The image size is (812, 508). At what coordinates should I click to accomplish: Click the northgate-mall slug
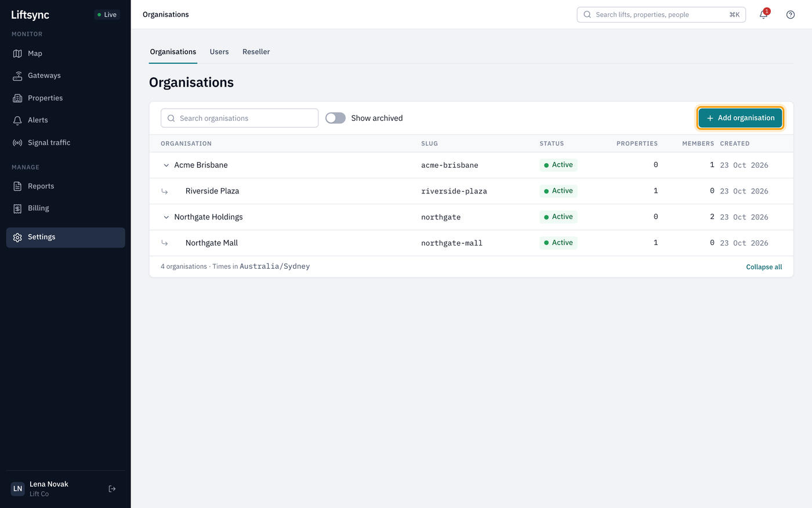point(452,243)
